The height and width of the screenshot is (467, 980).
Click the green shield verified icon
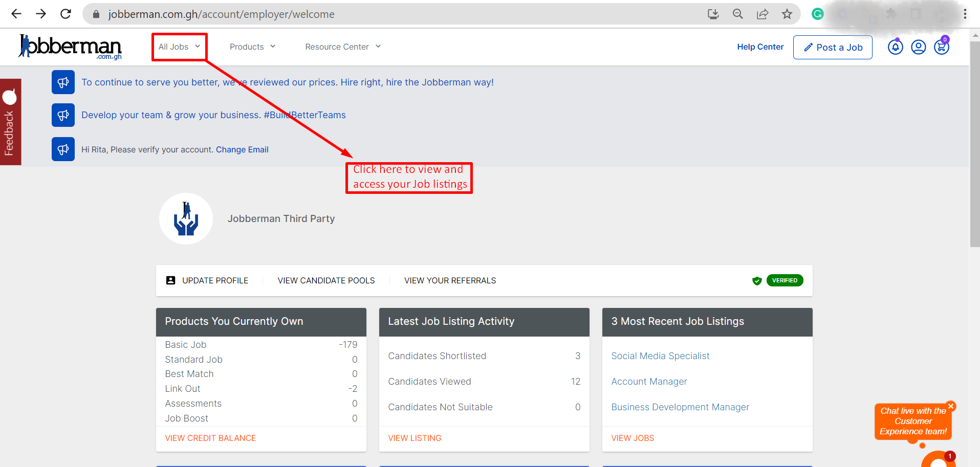757,280
